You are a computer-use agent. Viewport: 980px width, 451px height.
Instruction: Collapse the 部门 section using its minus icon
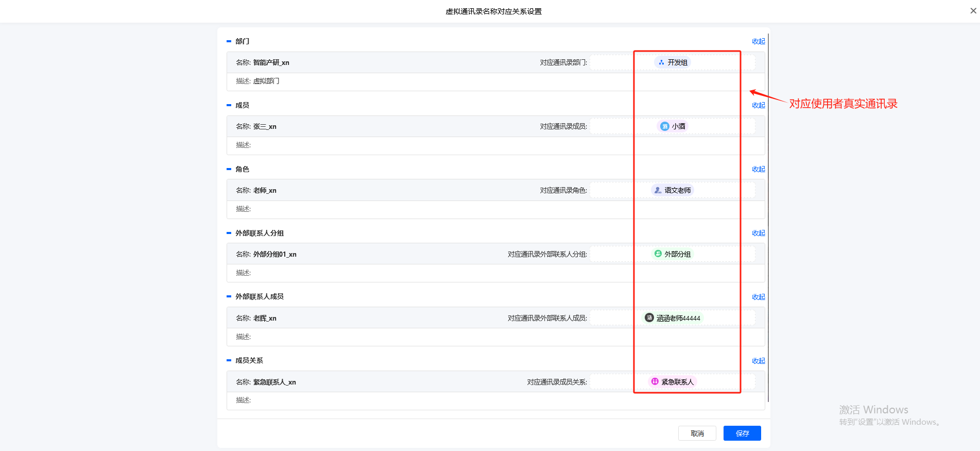(x=229, y=41)
